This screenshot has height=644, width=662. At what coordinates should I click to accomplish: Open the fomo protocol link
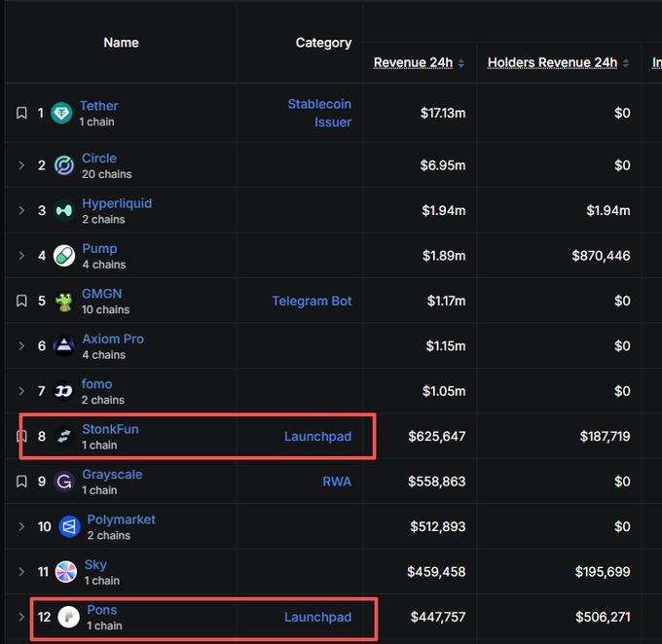tap(96, 384)
